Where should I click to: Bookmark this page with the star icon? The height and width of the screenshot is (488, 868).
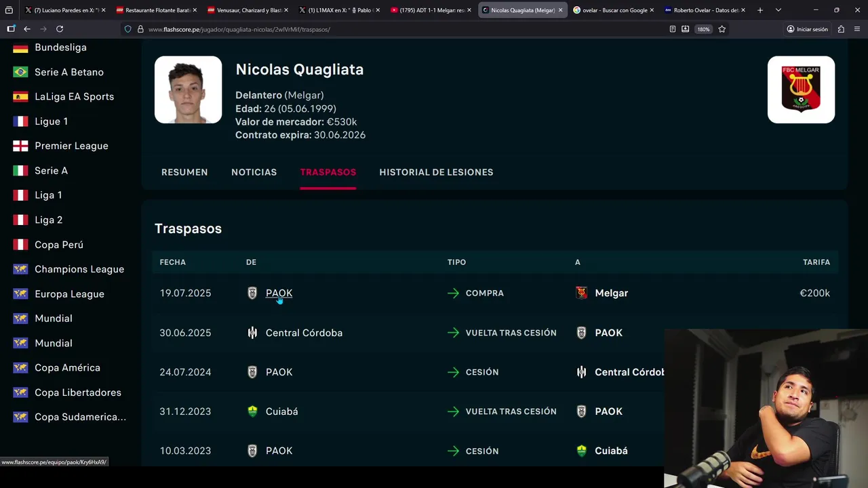(x=722, y=29)
